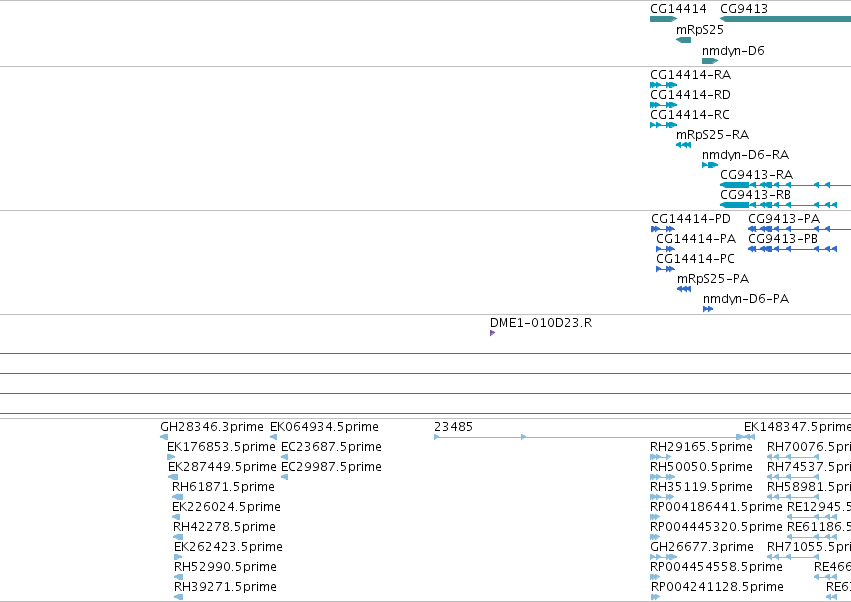Click the EK064934.5prime EST label
Screen dimensions: 851x602
(x=325, y=427)
